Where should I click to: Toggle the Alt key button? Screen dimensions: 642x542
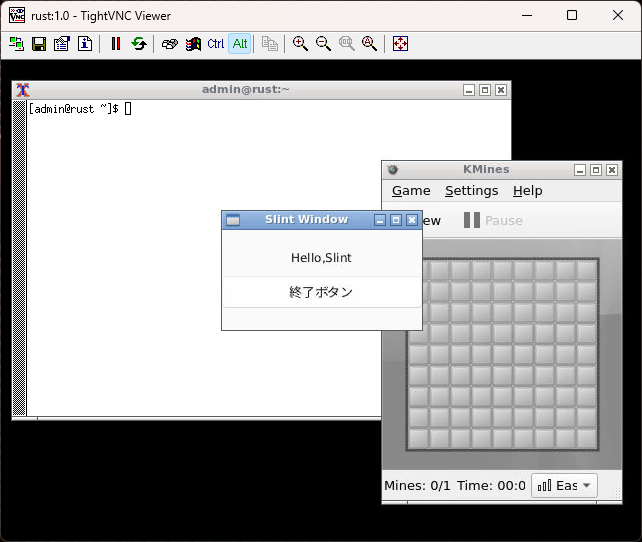tap(240, 44)
